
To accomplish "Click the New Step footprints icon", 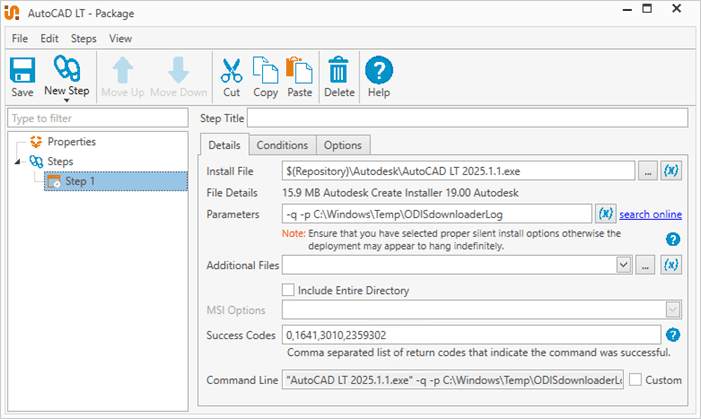I will (67, 69).
